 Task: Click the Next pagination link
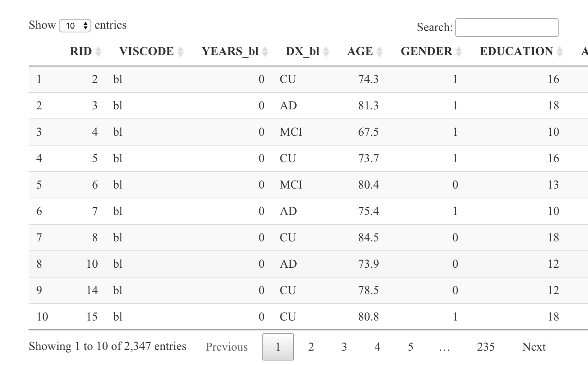pos(534,347)
